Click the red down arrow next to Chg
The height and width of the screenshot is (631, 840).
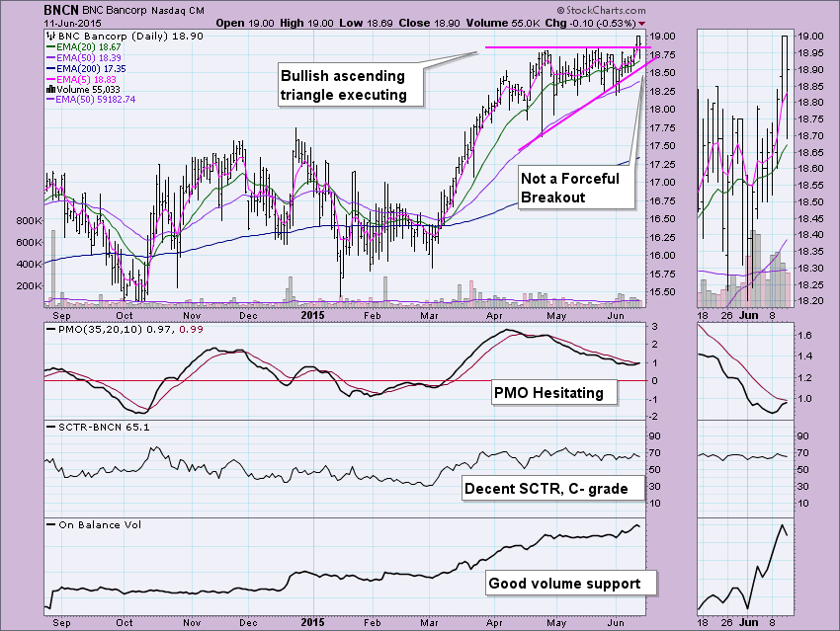[x=641, y=24]
